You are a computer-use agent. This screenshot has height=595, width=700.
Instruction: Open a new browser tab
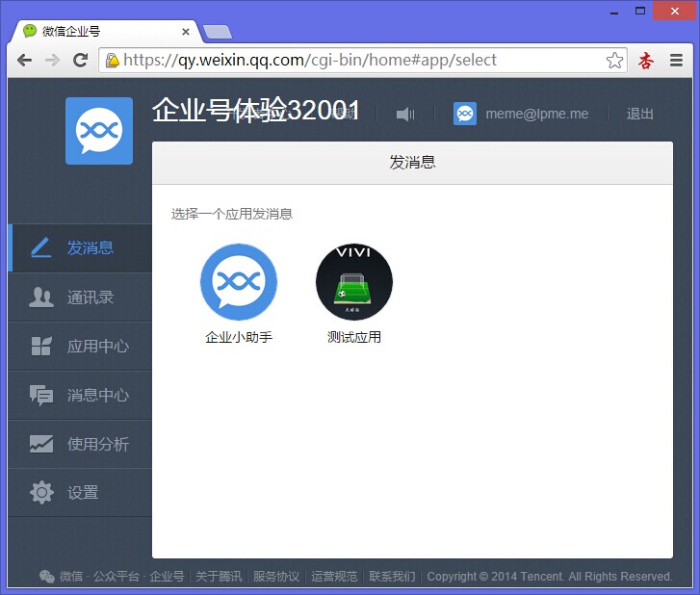click(218, 32)
